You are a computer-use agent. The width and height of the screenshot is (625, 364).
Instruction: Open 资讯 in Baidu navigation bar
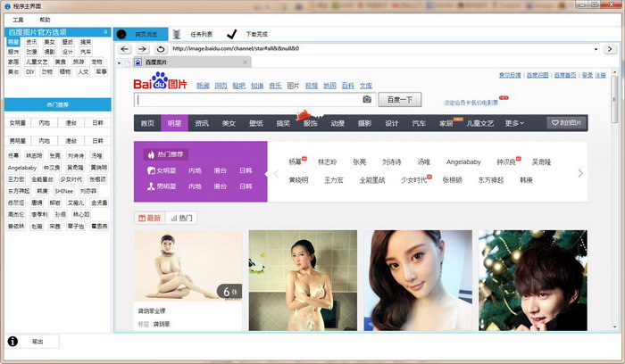[202, 123]
